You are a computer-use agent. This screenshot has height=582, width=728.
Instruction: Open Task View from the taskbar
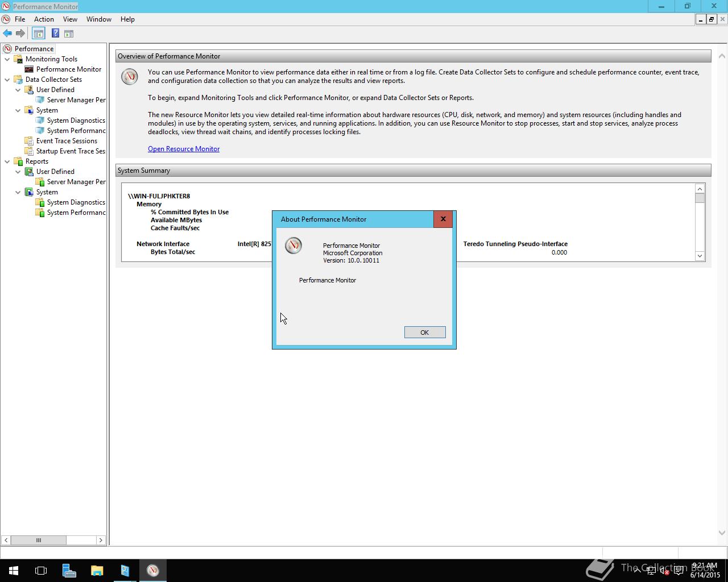click(x=41, y=571)
